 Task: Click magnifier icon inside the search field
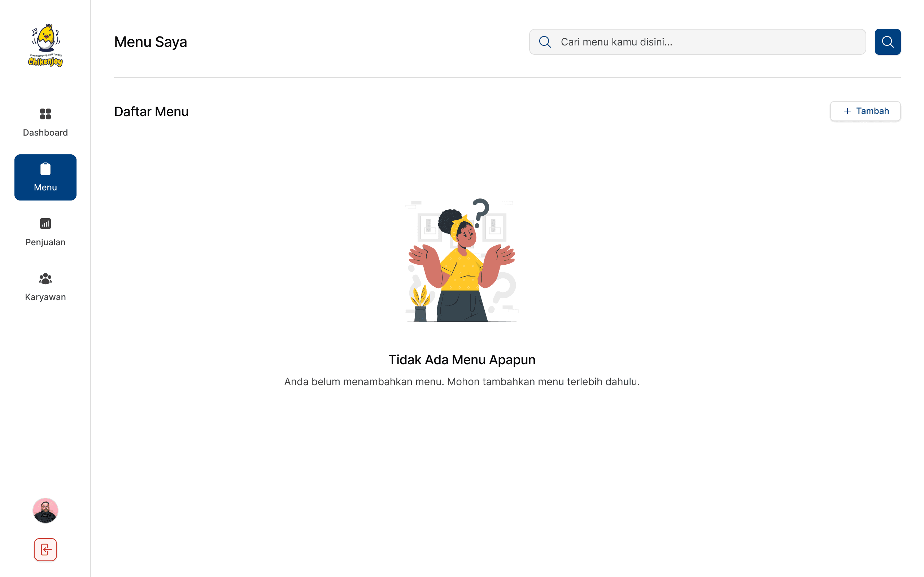545,42
